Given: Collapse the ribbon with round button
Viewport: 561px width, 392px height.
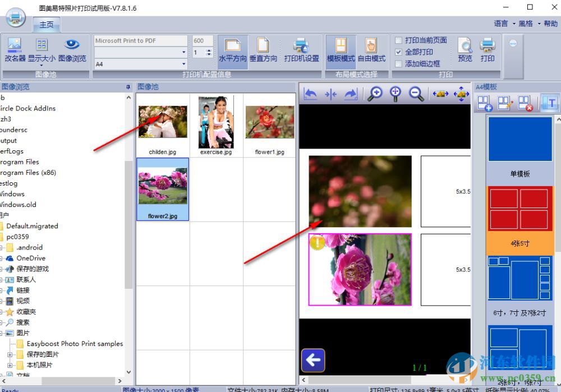Looking at the screenshot, I should tap(513, 43).
